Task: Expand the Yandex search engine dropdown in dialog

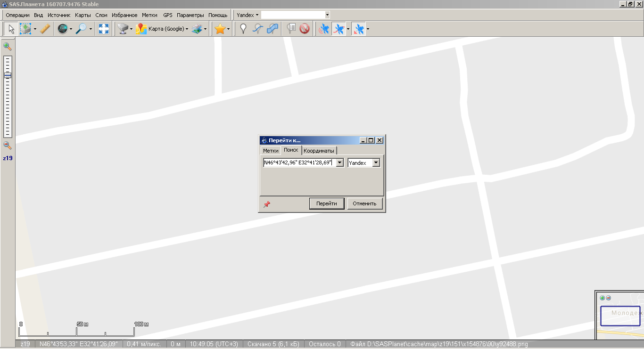Action: click(x=376, y=162)
